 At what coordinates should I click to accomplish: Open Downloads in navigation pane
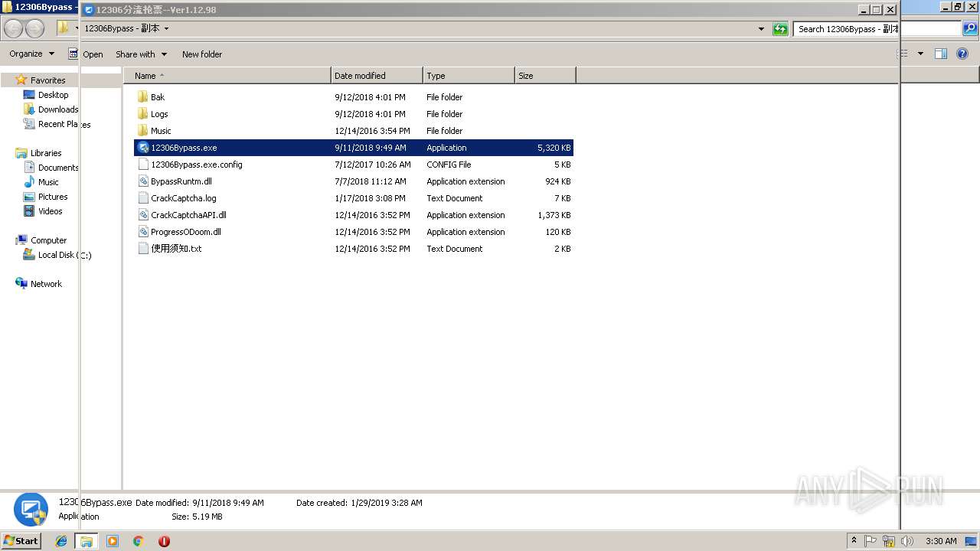coord(58,109)
